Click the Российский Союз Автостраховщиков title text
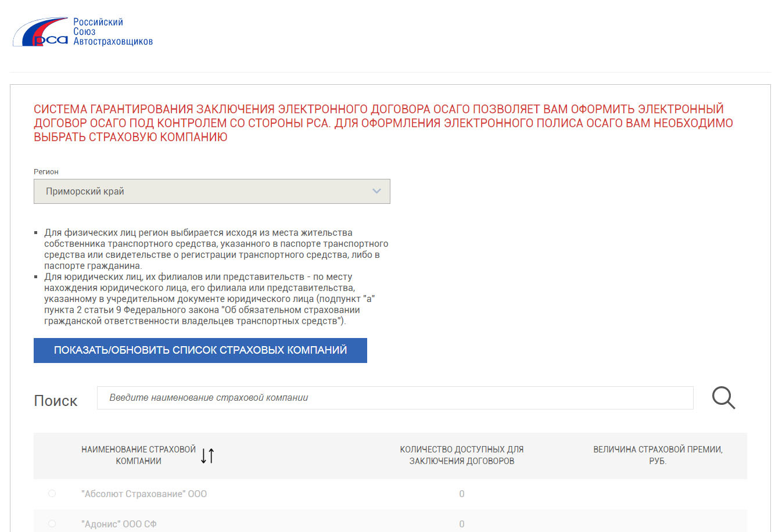 pos(113,32)
